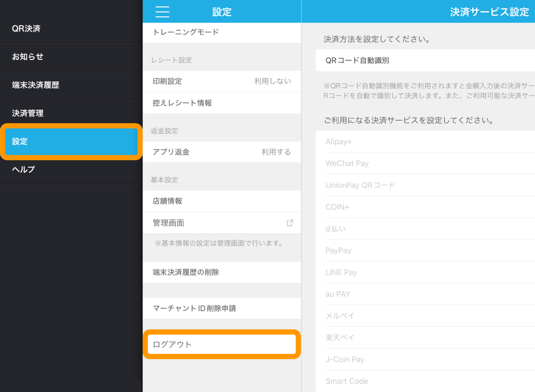
Task: Select 設定 in the sidebar
Action: [x=71, y=141]
